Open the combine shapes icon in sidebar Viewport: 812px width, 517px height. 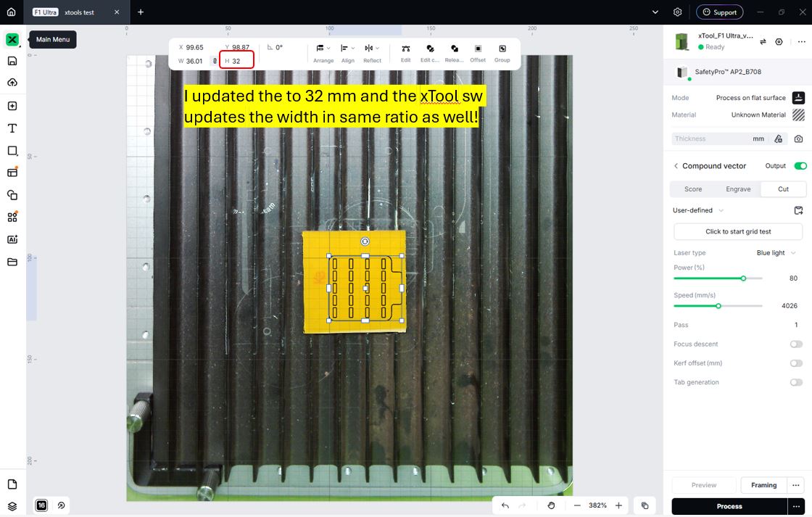click(12, 195)
